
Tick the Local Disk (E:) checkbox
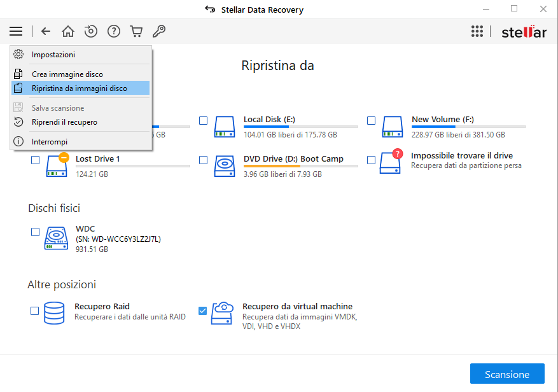[x=203, y=121]
